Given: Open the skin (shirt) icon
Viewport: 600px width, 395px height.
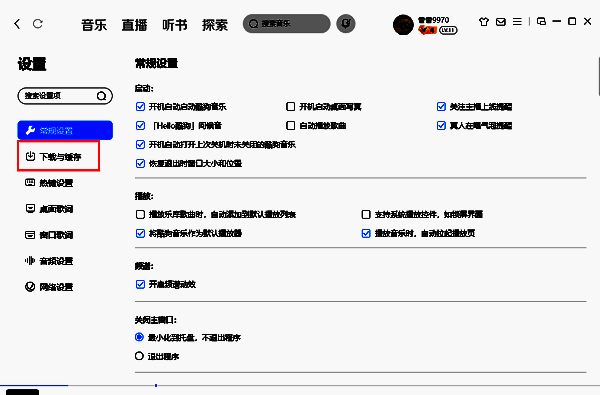Looking at the screenshot, I should pyautogui.click(x=484, y=22).
